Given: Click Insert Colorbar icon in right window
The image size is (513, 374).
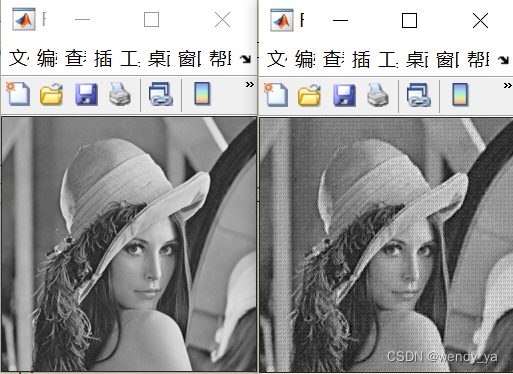Looking at the screenshot, I should pyautogui.click(x=460, y=94).
